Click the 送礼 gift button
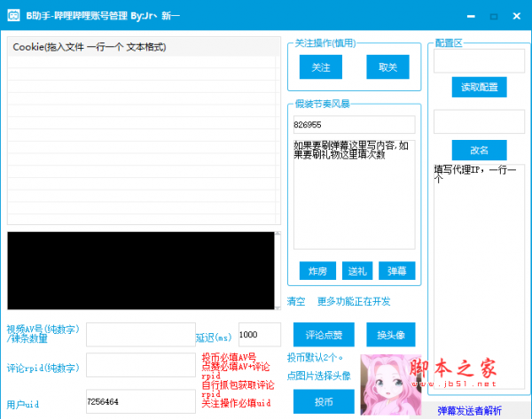The height and width of the screenshot is (419, 532). point(357,270)
